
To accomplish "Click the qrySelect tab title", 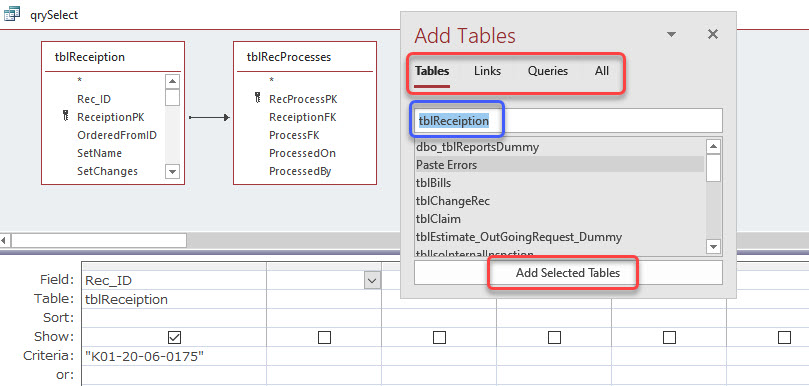I will (x=54, y=15).
